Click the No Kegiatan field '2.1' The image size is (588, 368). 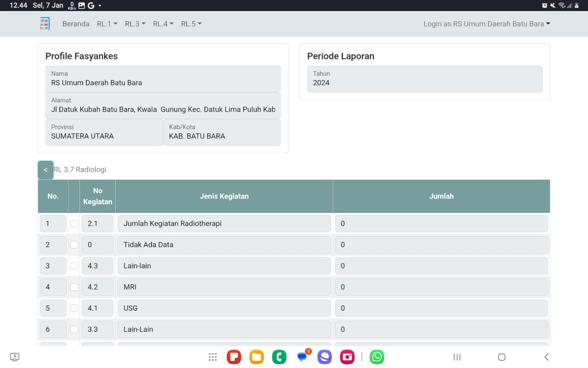pos(97,224)
